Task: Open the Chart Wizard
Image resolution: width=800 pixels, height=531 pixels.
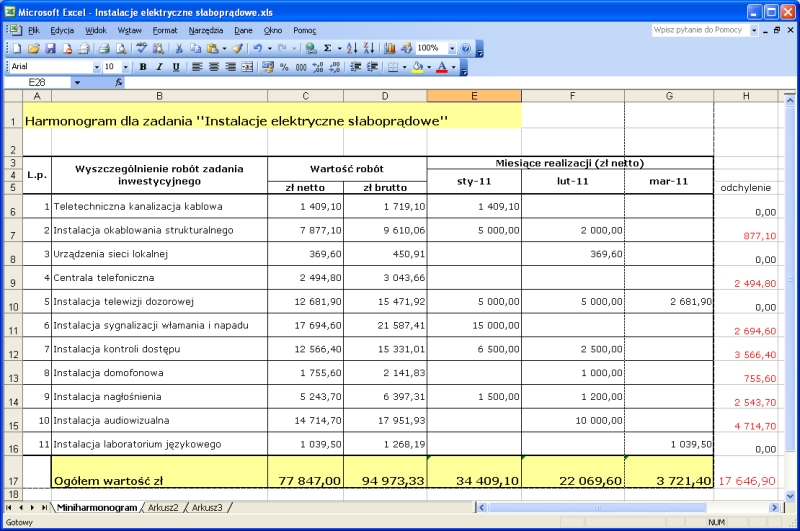Action: [x=390, y=48]
